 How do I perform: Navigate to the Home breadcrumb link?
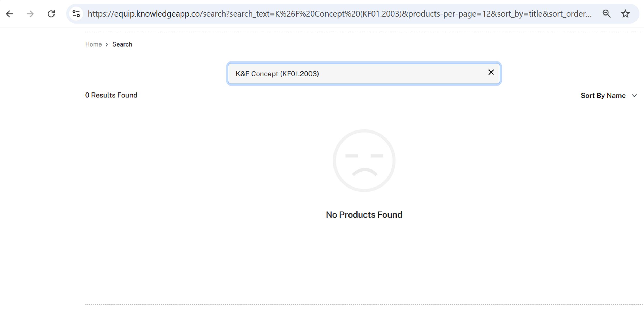pos(93,44)
